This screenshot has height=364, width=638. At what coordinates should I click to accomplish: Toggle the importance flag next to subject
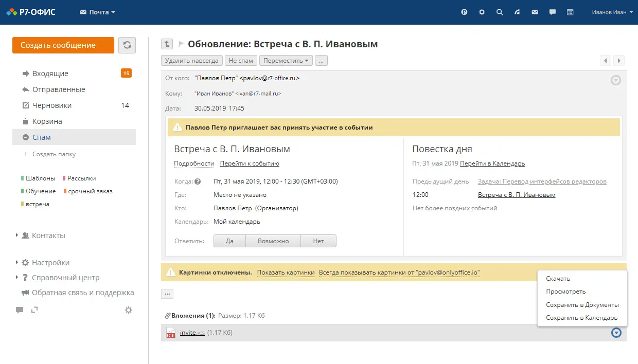[181, 44]
